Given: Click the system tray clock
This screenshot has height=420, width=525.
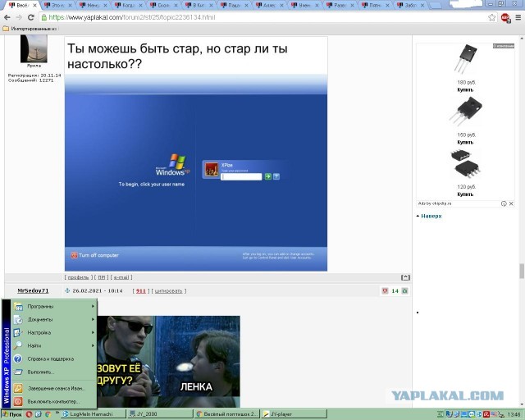Looking at the screenshot, I should pyautogui.click(x=514, y=414).
